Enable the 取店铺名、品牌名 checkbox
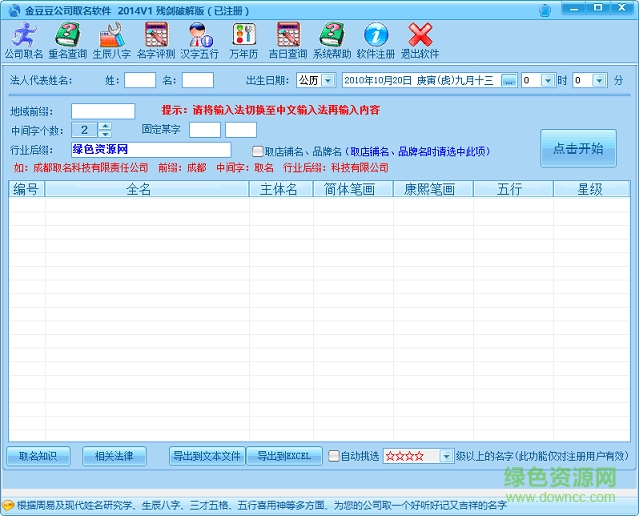 (258, 151)
